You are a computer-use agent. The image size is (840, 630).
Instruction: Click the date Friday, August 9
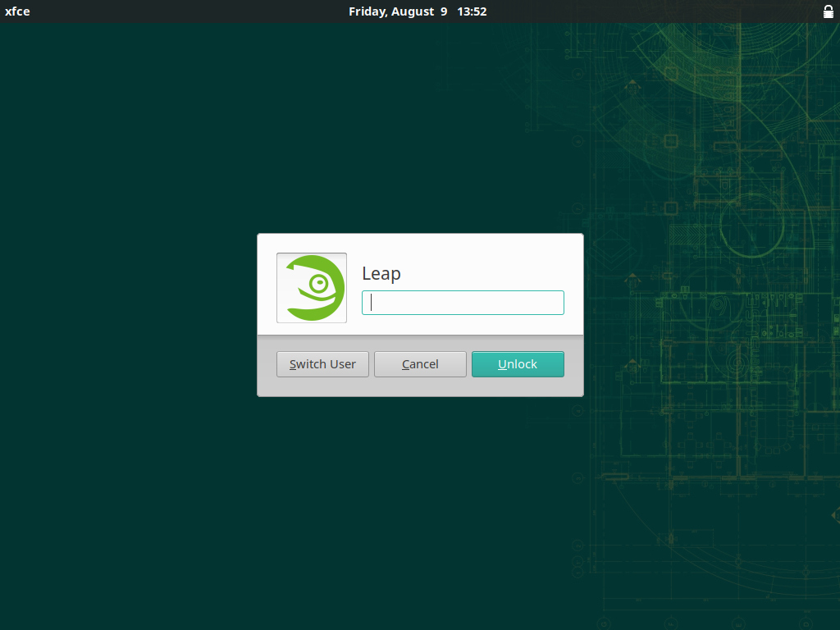[398, 11]
